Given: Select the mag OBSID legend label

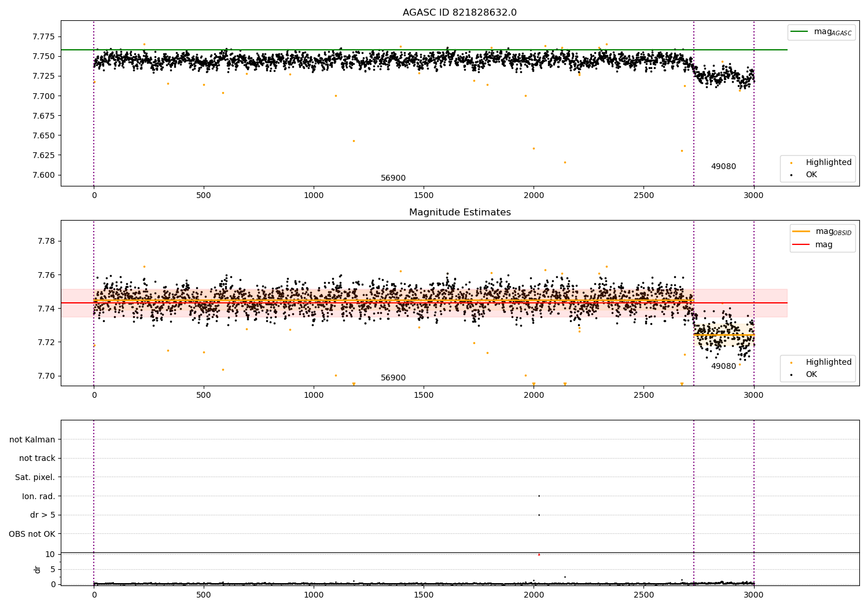Looking at the screenshot, I should point(833,232).
